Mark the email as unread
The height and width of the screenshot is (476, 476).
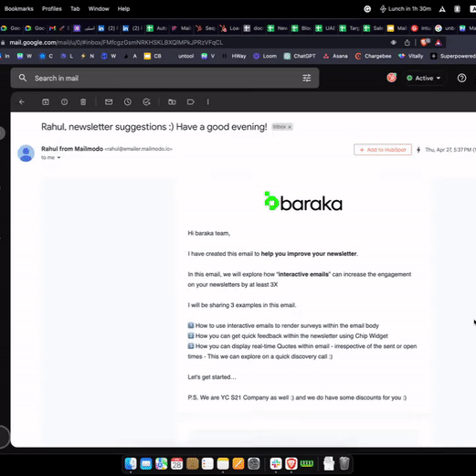109,102
